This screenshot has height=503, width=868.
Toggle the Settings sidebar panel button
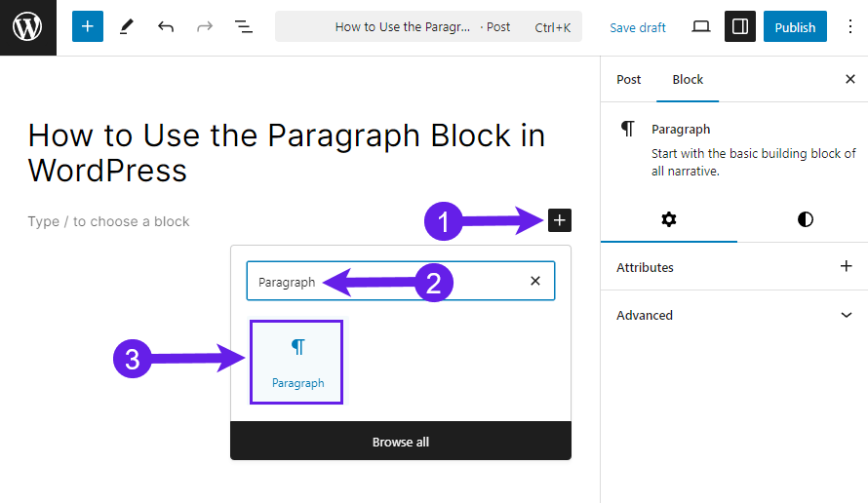[740, 26]
